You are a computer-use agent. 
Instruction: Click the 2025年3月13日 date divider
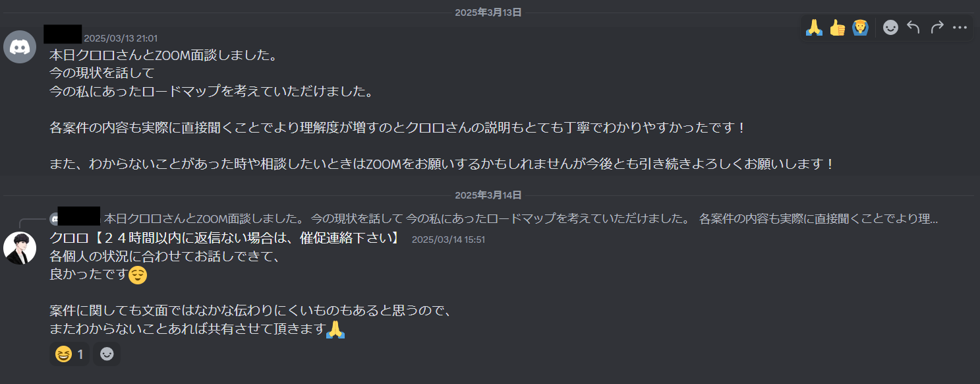488,13
